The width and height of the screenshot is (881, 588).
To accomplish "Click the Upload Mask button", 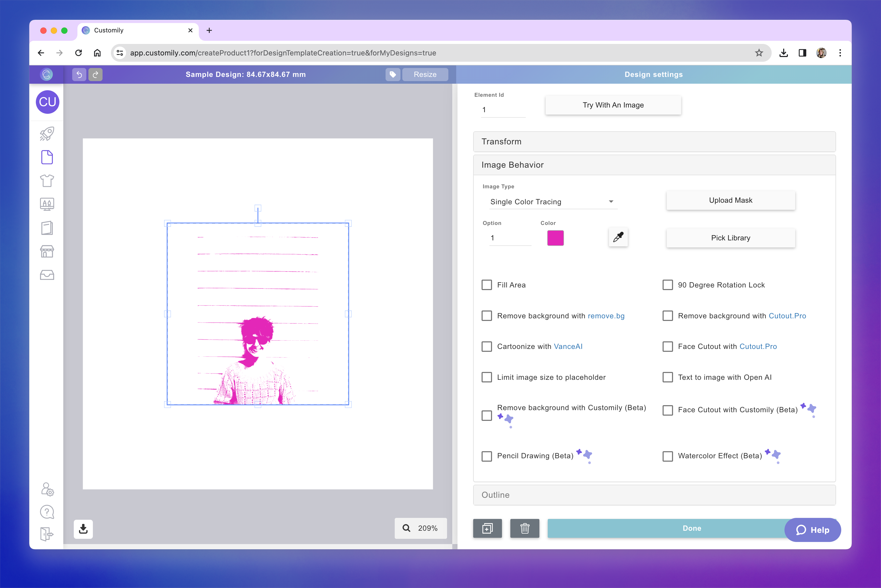I will click(730, 200).
